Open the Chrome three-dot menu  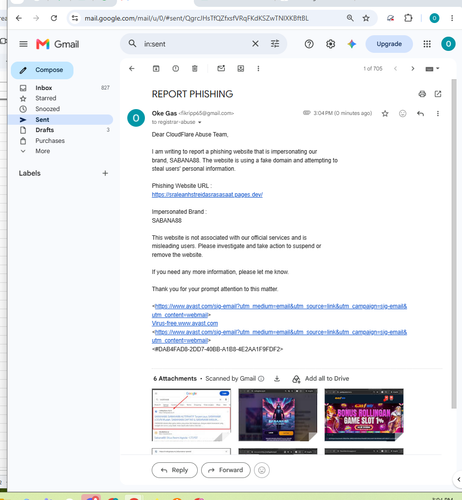[452, 18]
